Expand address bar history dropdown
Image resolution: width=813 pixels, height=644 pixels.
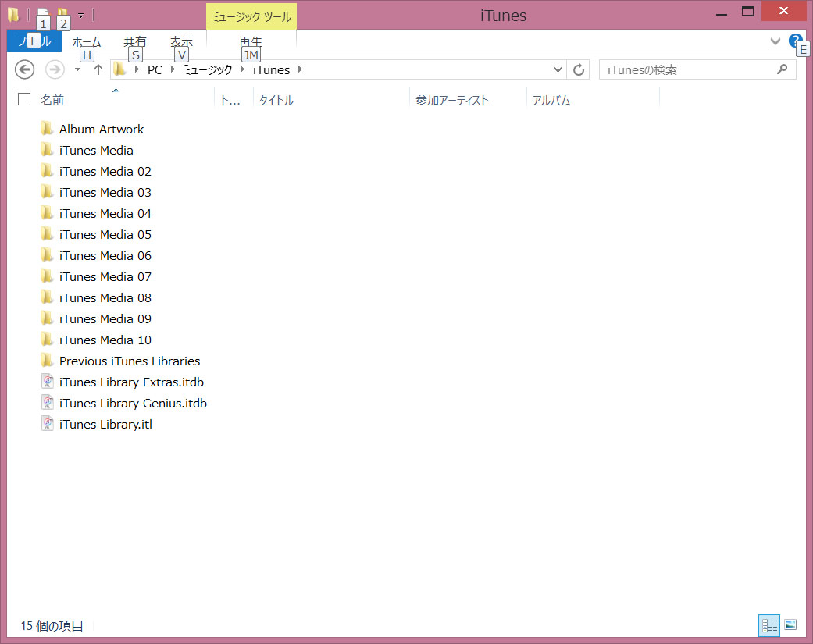pyautogui.click(x=558, y=69)
